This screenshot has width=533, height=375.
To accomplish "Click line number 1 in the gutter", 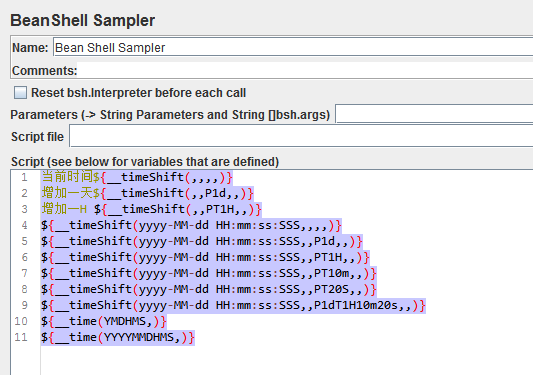I will pyautogui.click(x=24, y=177).
